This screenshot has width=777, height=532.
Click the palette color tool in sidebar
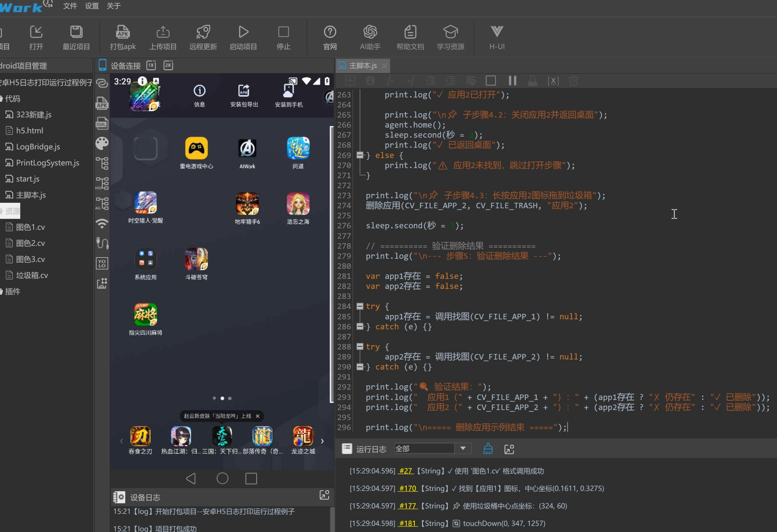pyautogui.click(x=102, y=143)
